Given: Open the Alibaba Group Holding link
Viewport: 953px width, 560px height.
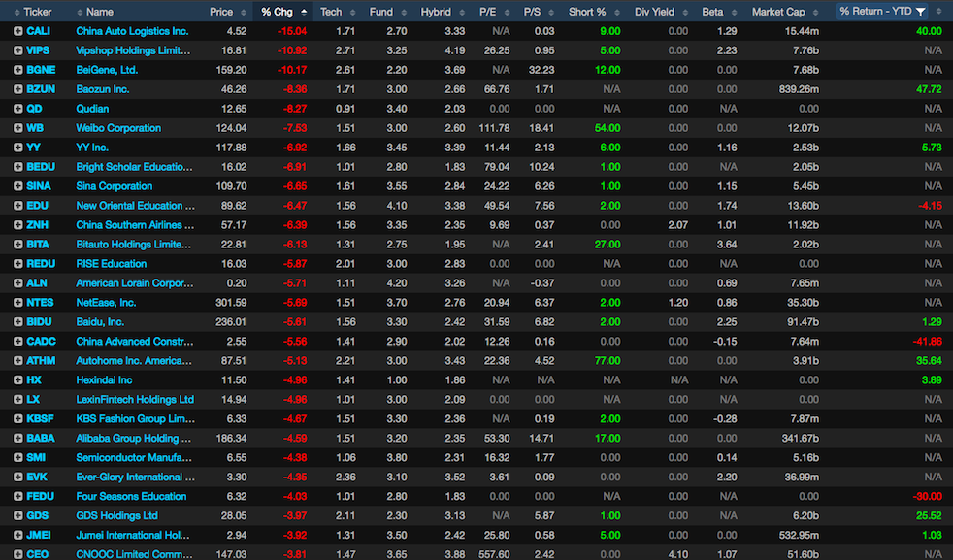Looking at the screenshot, I should (x=133, y=439).
